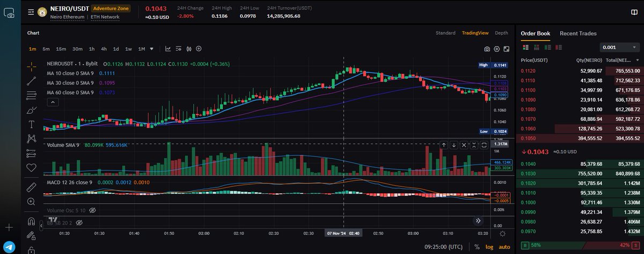Move volume pane up with arrow
This screenshot has width=644, height=254.
pyautogui.click(x=444, y=145)
